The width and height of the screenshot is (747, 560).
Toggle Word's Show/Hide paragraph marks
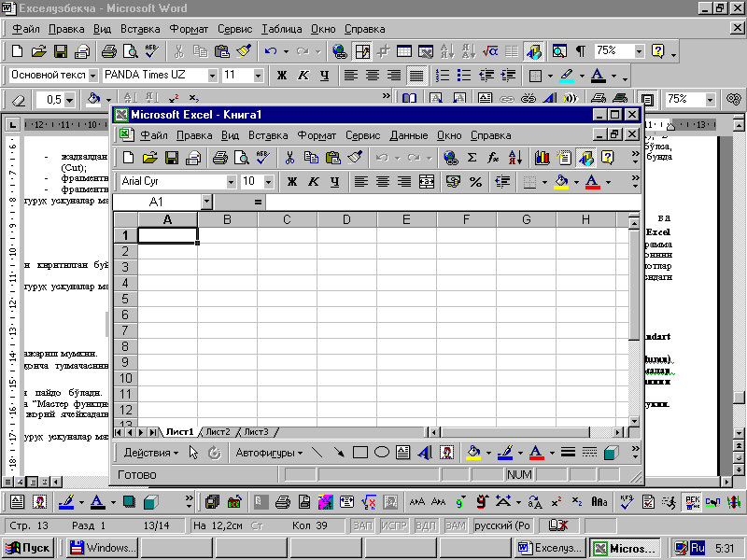click(x=580, y=51)
